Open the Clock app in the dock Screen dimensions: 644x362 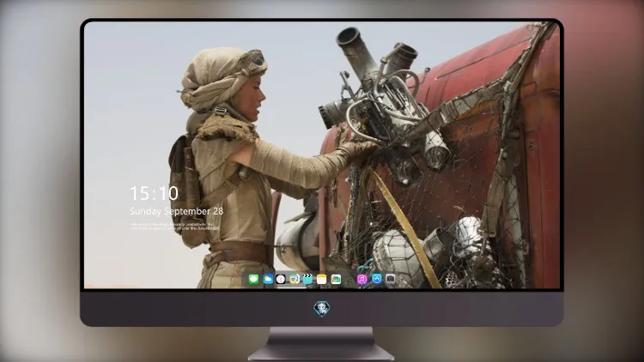[281, 280]
